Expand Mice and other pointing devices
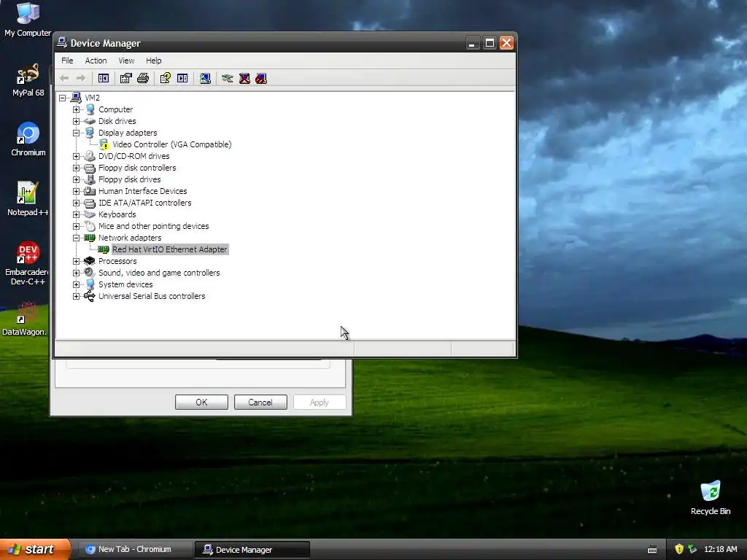 tap(76, 226)
